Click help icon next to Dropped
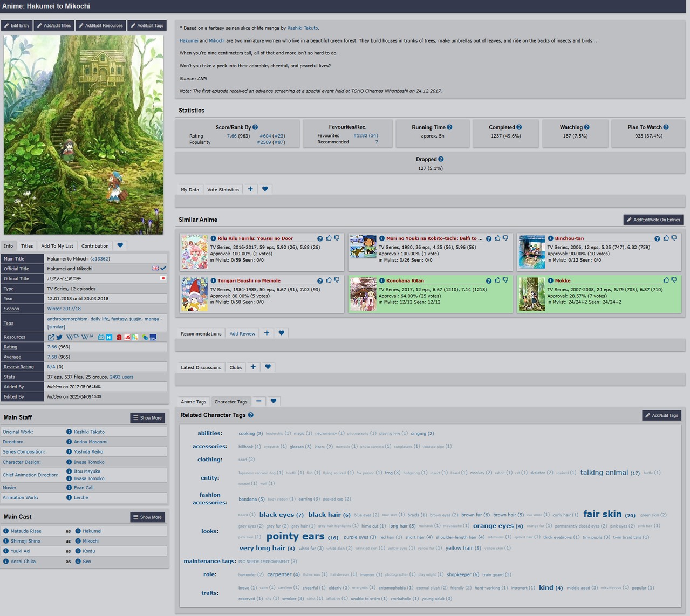 click(x=441, y=159)
